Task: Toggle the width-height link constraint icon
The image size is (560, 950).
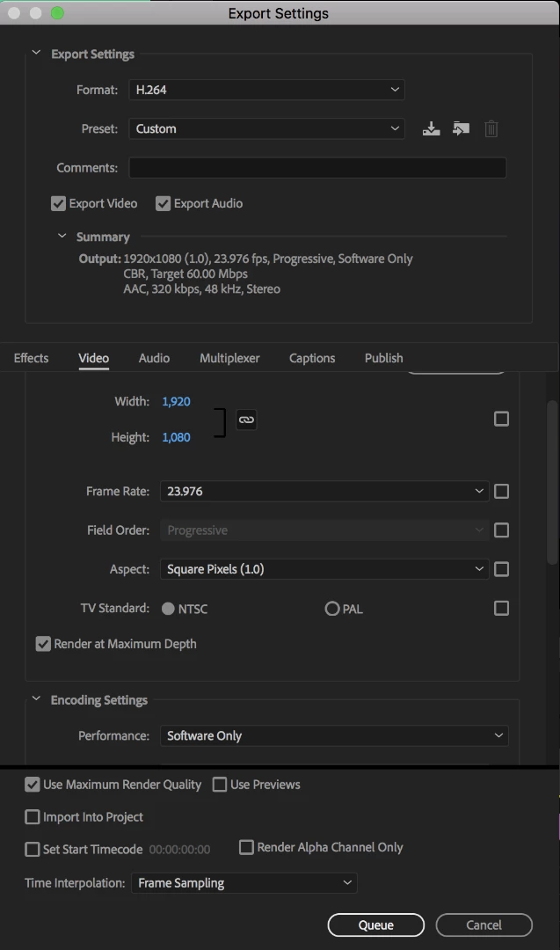Action: tap(246, 420)
